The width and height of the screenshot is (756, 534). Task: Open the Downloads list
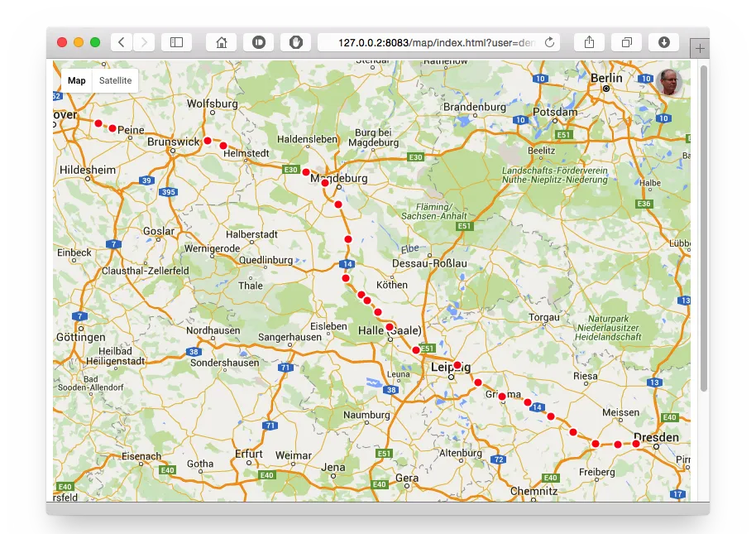click(663, 42)
